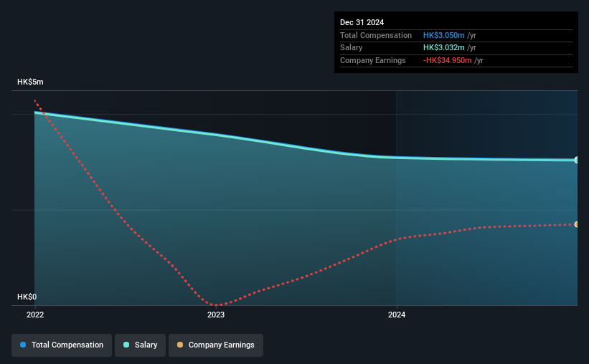Click the HK$3.050m total compensation value
This screenshot has height=364, width=589.
[444, 35]
